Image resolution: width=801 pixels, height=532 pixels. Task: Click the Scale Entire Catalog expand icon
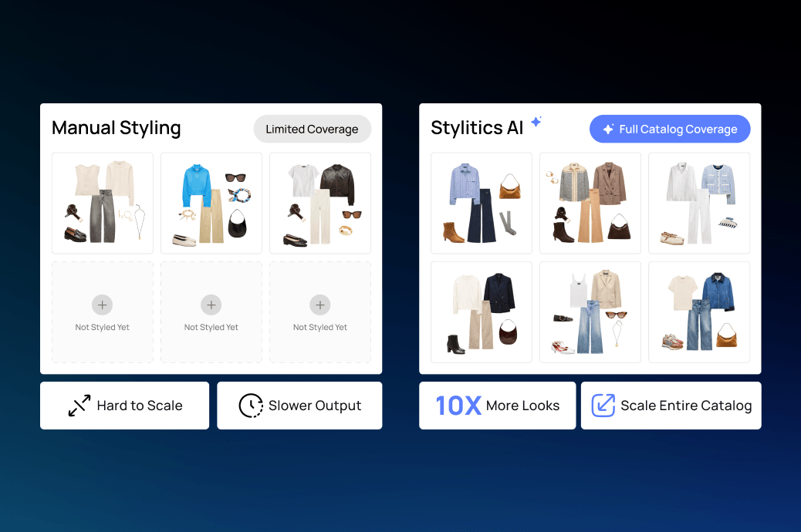[603, 406]
